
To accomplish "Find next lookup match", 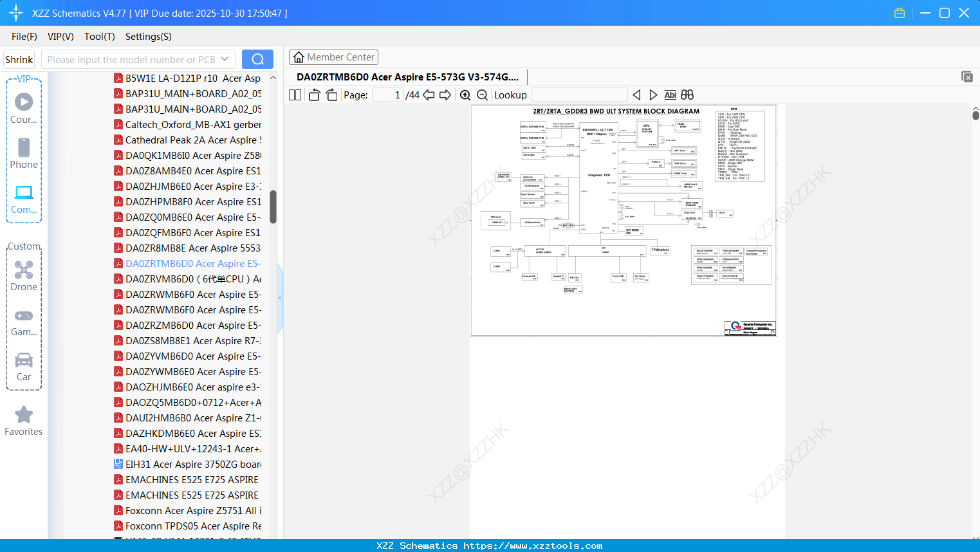I will pos(653,95).
